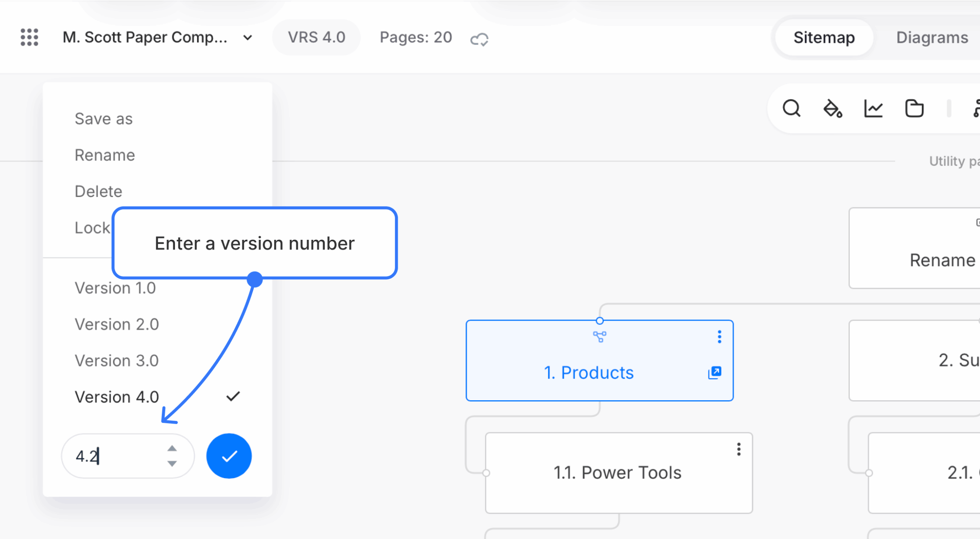
Task: Click the connector handle left of Power Tools
Action: (486, 473)
